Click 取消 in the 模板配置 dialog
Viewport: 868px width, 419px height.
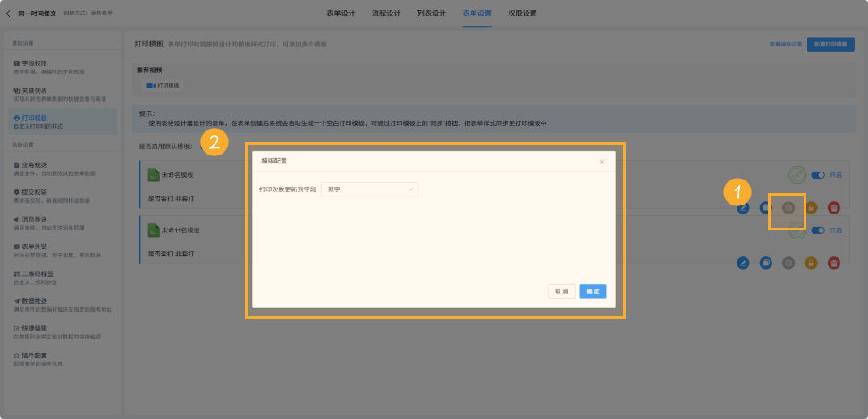click(561, 291)
